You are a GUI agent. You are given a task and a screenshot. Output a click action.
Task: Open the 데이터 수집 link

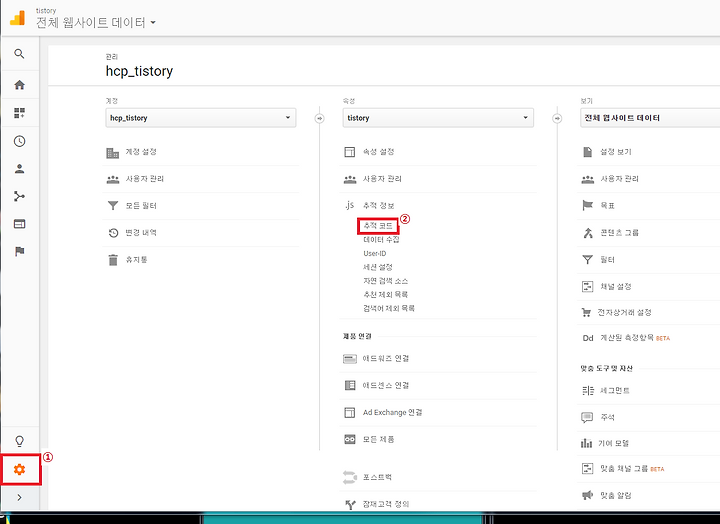point(381,240)
